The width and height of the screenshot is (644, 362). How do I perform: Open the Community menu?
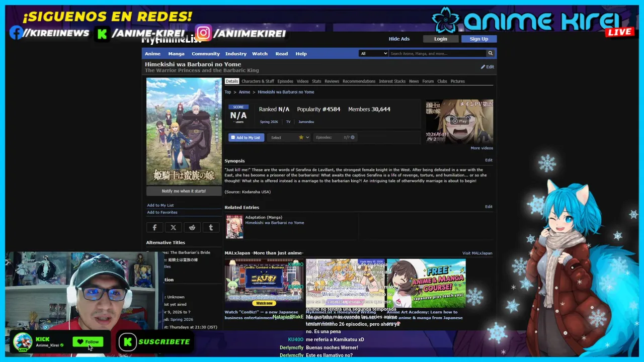(x=205, y=54)
